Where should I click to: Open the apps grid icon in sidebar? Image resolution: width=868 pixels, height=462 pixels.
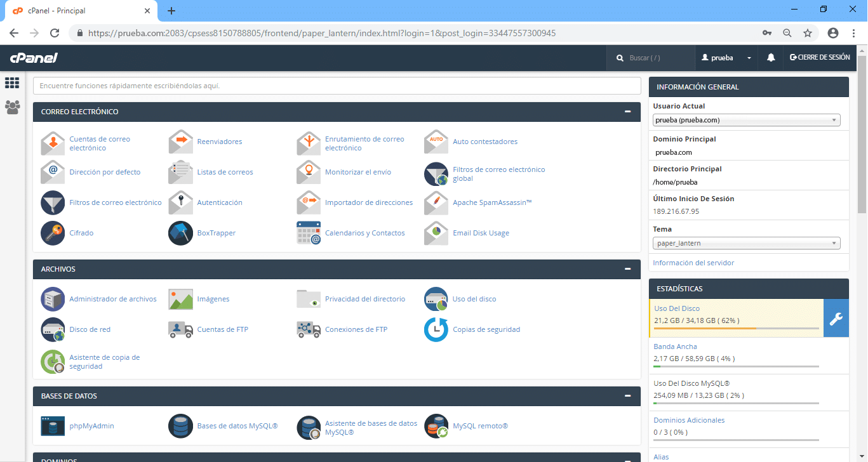pyautogui.click(x=12, y=83)
